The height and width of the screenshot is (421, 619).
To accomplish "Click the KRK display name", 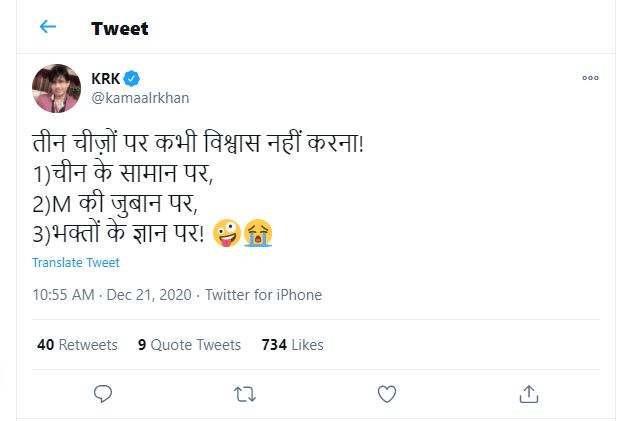I will point(104,79).
